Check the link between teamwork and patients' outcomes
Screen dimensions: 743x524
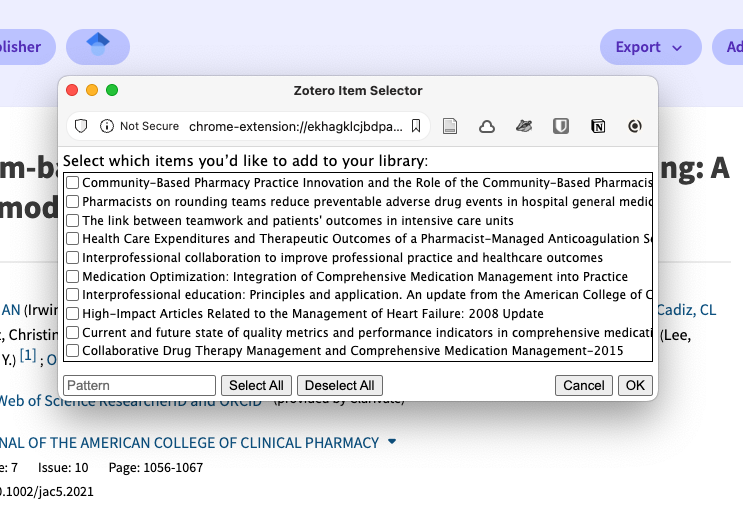pos(72,220)
